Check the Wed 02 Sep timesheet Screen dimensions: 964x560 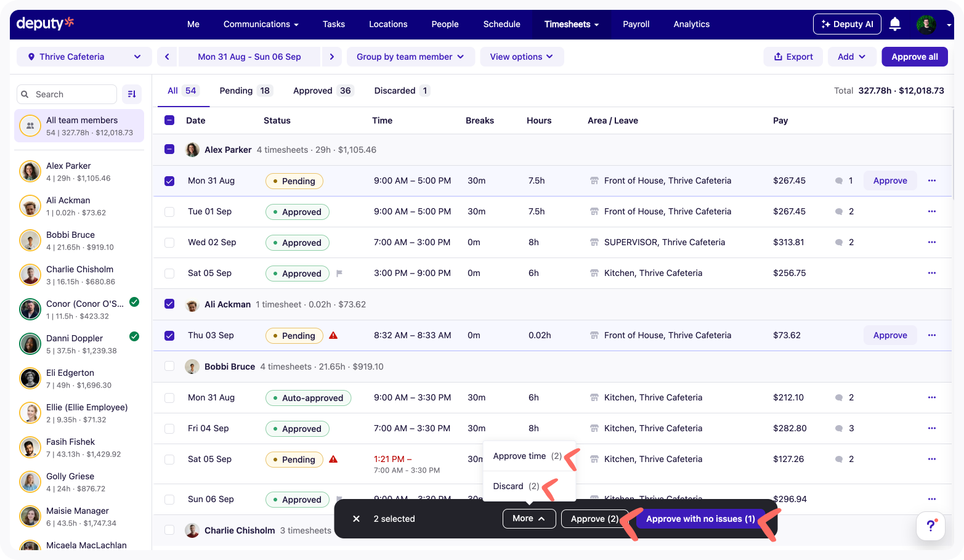pyautogui.click(x=169, y=243)
